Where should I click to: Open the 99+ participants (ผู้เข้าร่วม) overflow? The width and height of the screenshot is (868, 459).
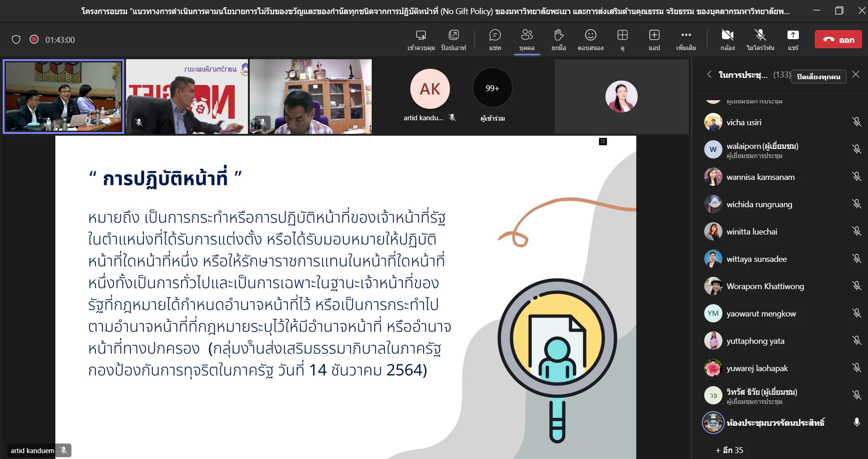[492, 88]
